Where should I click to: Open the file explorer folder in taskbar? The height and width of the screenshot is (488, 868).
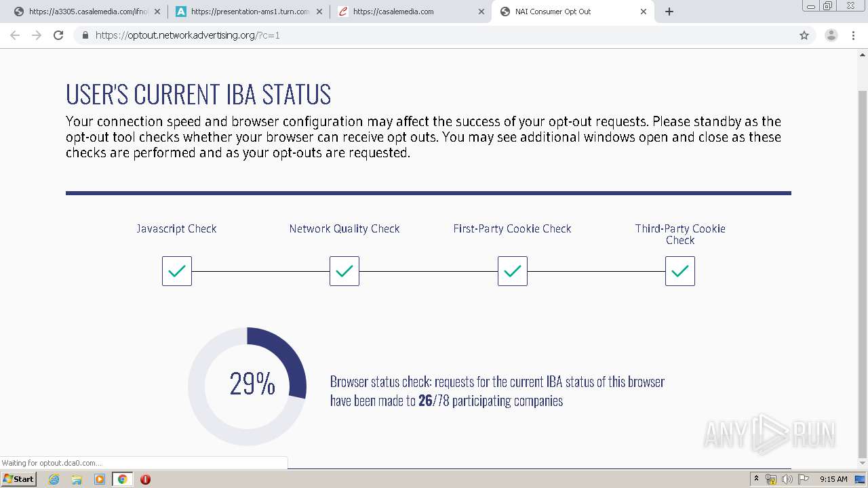click(77, 479)
